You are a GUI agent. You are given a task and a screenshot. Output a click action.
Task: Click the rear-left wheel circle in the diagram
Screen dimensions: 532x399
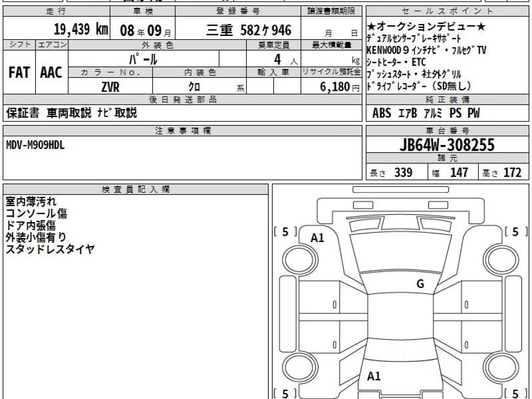pos(296,368)
